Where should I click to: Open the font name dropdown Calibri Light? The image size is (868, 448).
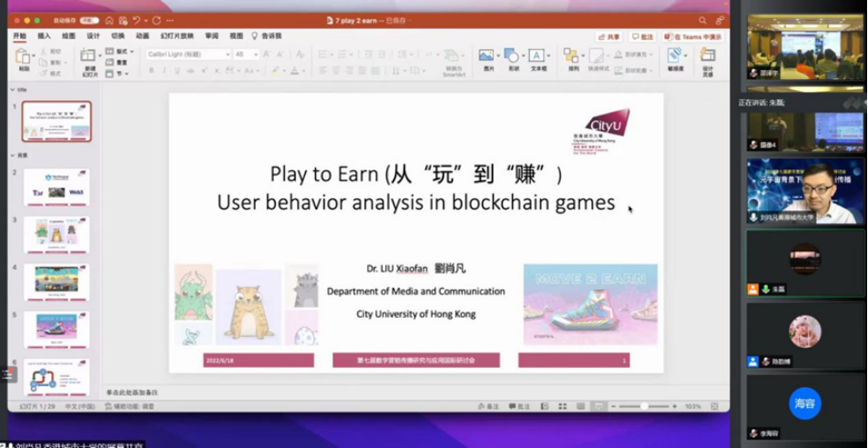coord(188,55)
